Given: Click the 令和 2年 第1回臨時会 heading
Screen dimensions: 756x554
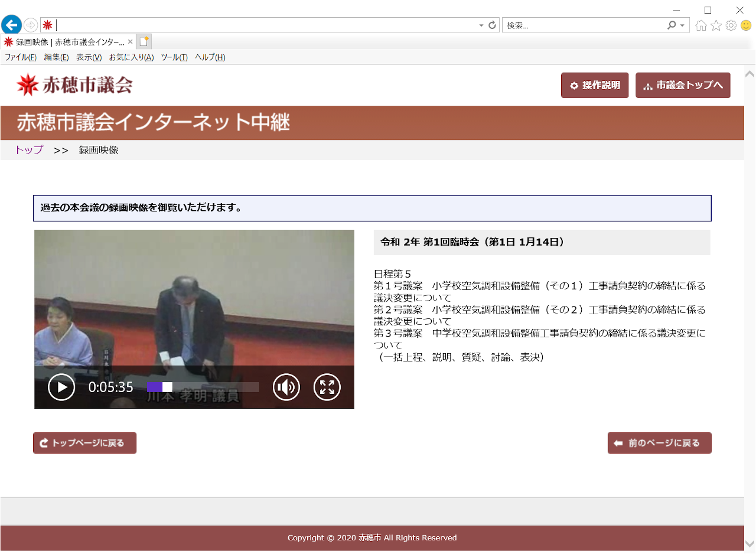Looking at the screenshot, I should click(x=472, y=242).
